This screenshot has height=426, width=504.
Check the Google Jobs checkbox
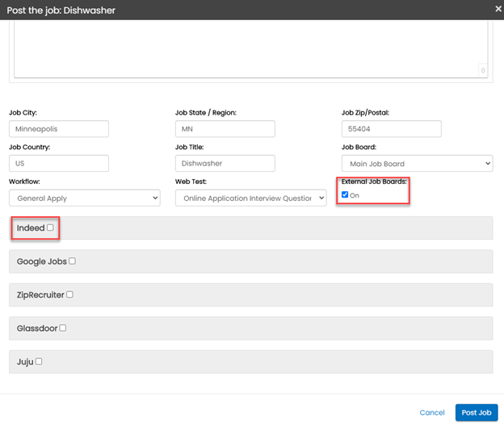point(73,261)
